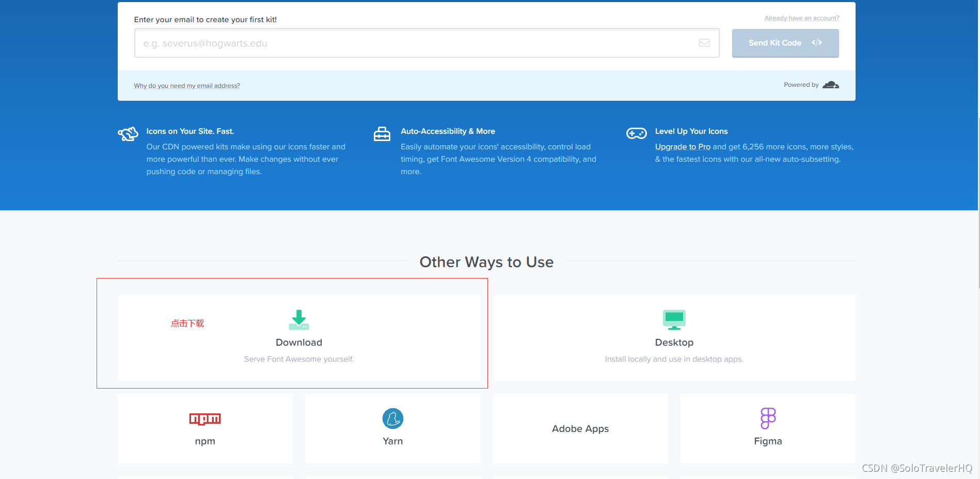
Task: Open the Adobe Apps card
Action: [580, 429]
